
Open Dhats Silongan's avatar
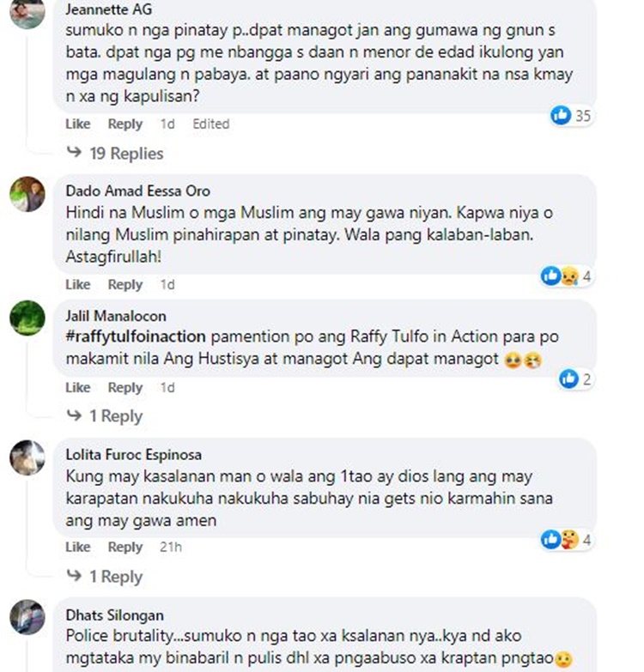[x=27, y=617]
